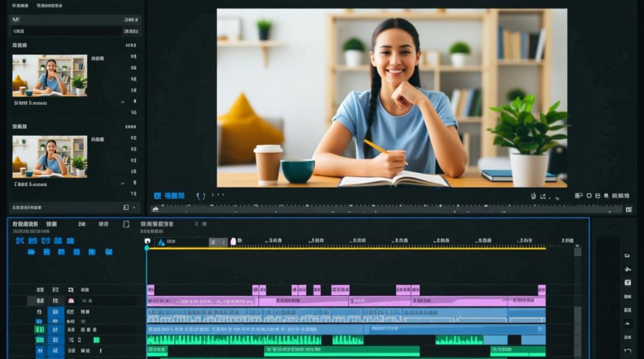Open the dropdown arrow at the media panel's bottom
The width and height of the screenshot is (644, 359).
[x=134, y=208]
